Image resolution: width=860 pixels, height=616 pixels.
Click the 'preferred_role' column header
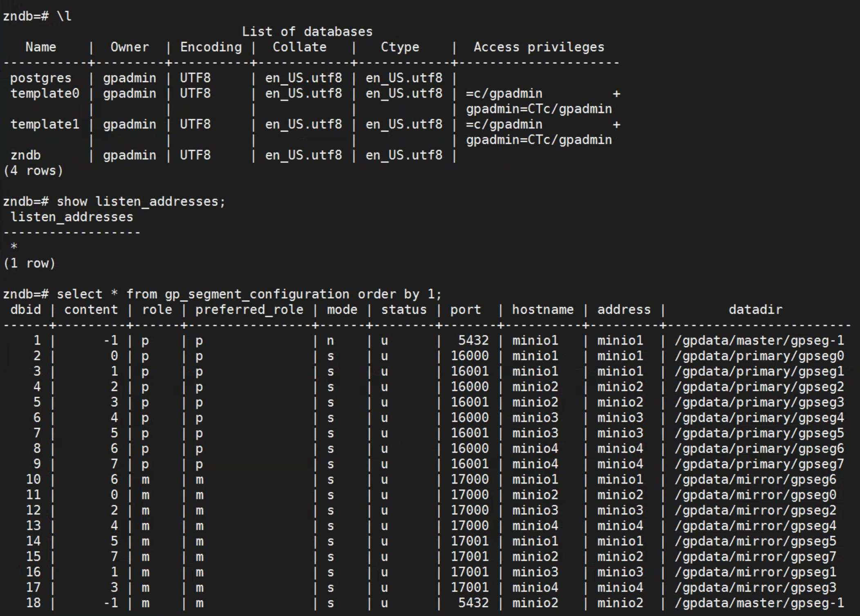pyautogui.click(x=249, y=310)
